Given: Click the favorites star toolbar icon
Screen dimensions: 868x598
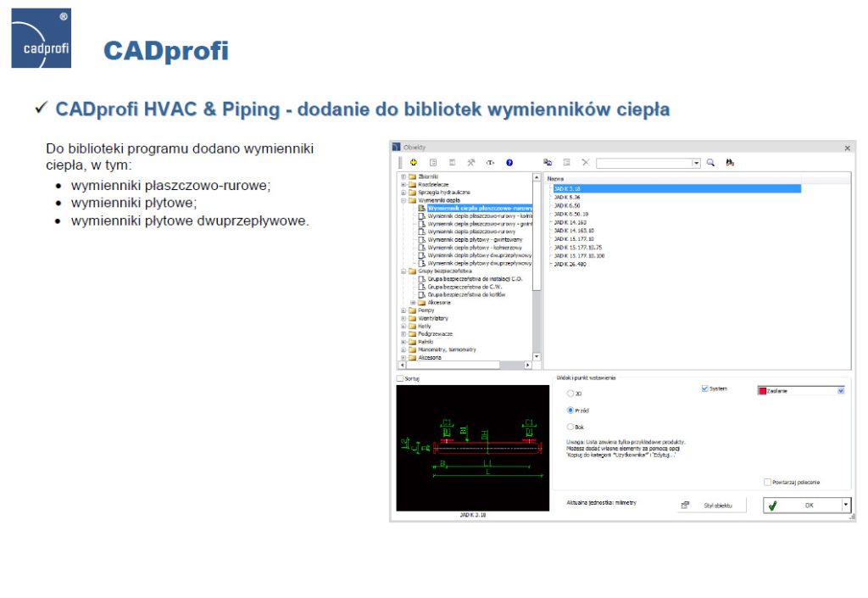Looking at the screenshot, I should pos(470,161).
